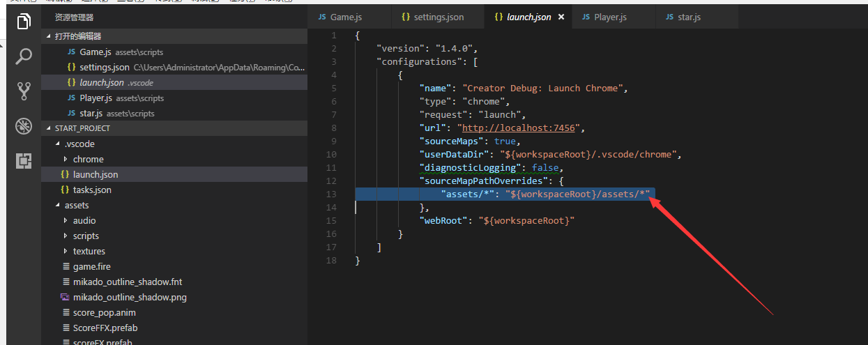Screen dimensions: 868x345
Task: Expand the chrome folder
Action: tap(174, 159)
